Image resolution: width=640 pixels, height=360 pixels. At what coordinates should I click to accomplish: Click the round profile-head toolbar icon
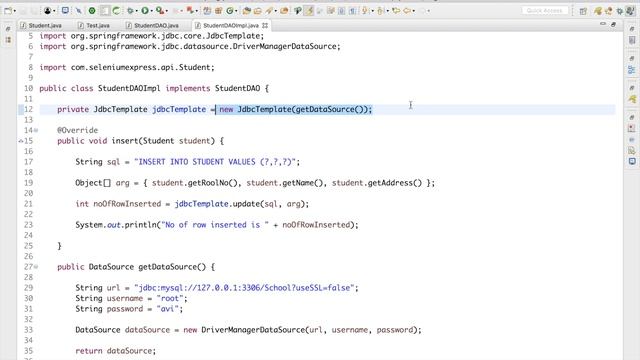[x=47, y=11]
